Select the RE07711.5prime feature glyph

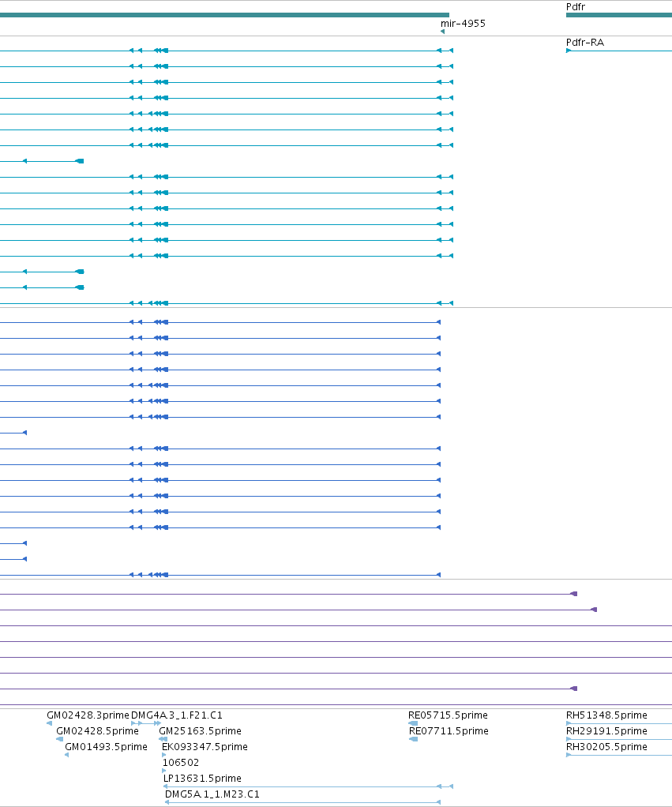pyautogui.click(x=413, y=739)
